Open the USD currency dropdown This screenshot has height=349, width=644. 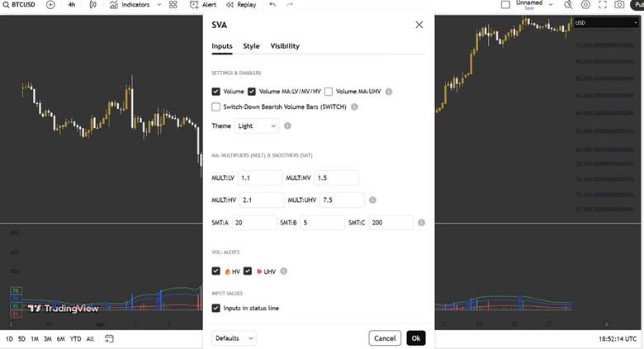point(606,22)
